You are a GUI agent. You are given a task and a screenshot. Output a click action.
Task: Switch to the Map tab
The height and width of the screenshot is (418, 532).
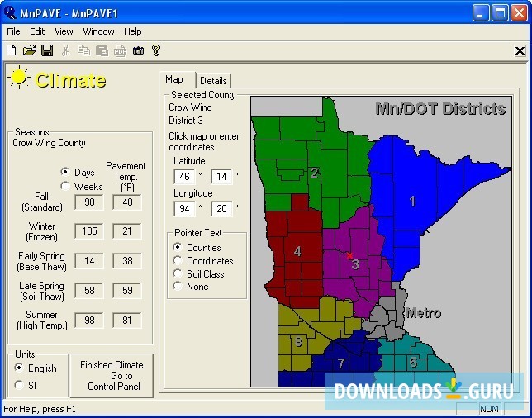(174, 80)
